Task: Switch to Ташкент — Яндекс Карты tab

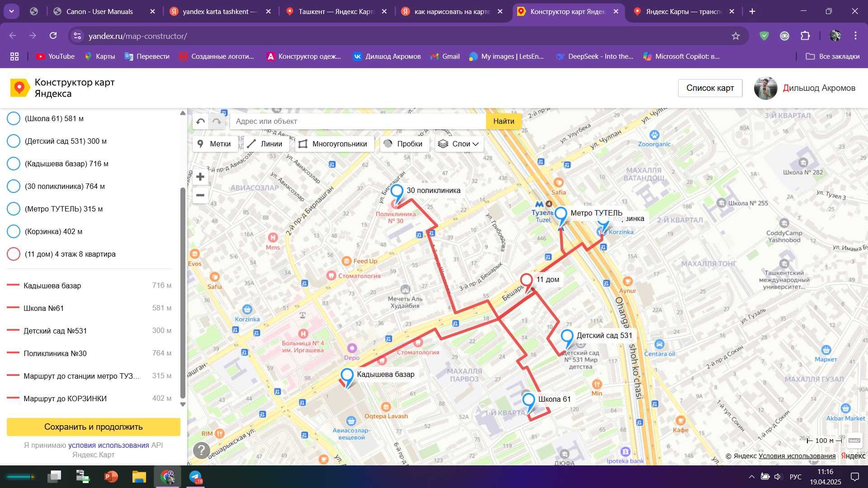Action: tap(336, 11)
